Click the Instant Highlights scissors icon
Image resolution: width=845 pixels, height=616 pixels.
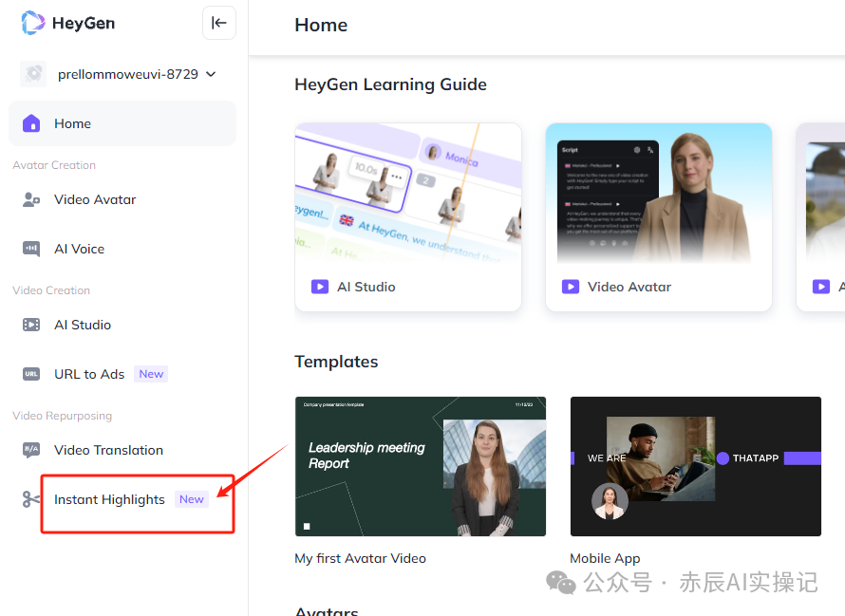click(x=31, y=499)
